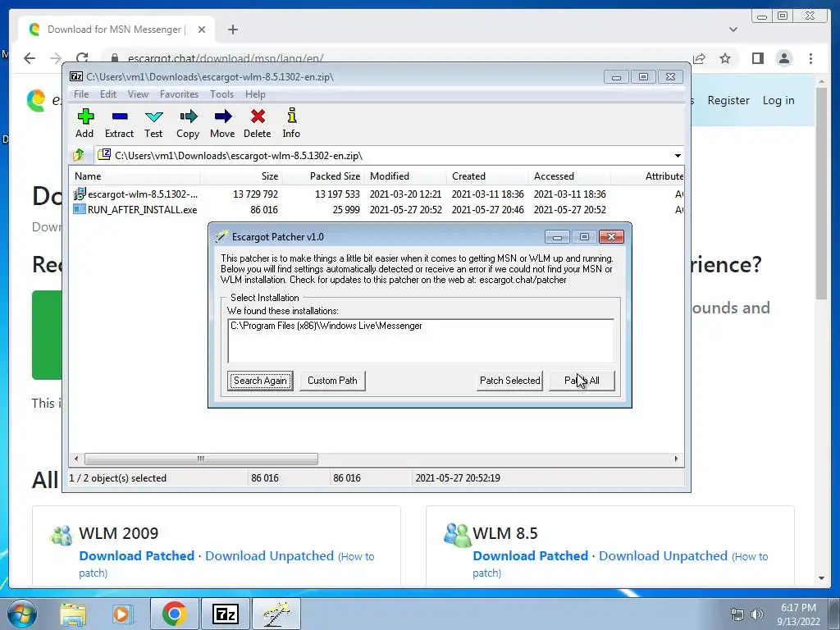Click the Delete tool in 7-Zip

coord(257,124)
